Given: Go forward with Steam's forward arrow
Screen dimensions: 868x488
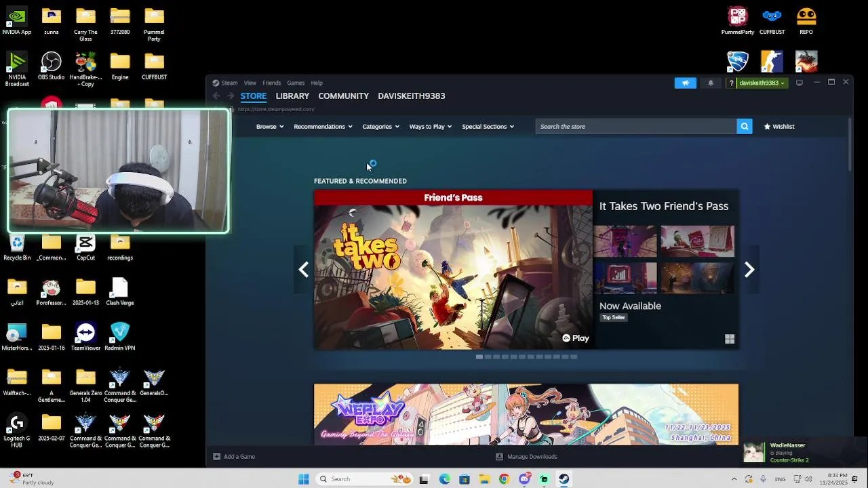Looking at the screenshot, I should pyautogui.click(x=231, y=96).
